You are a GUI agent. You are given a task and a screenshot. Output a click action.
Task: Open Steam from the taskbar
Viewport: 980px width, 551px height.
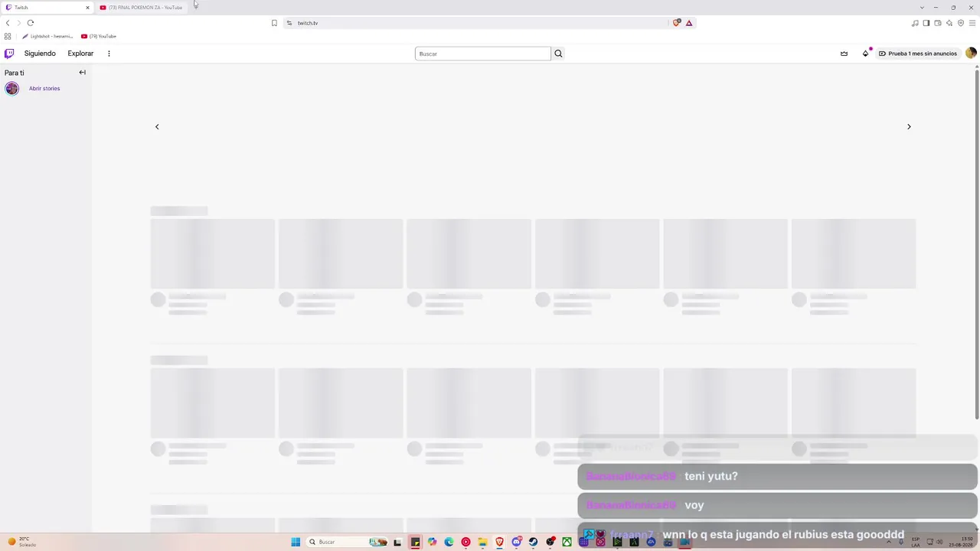point(533,542)
